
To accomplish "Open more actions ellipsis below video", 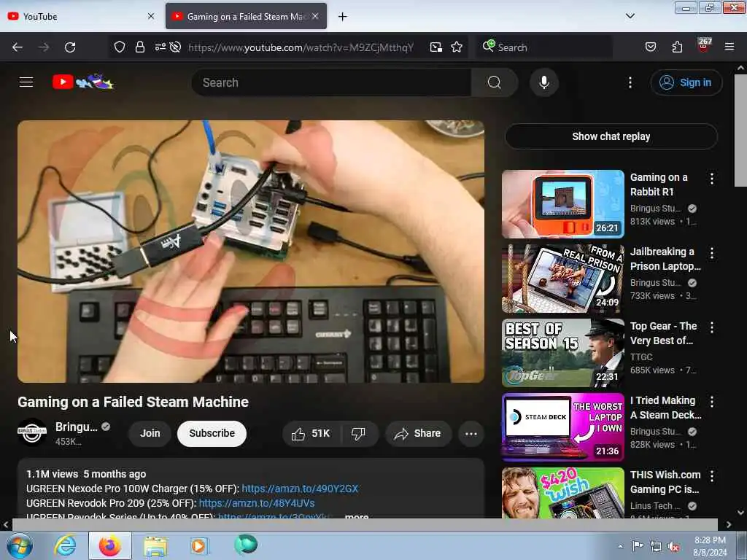I will point(471,433).
